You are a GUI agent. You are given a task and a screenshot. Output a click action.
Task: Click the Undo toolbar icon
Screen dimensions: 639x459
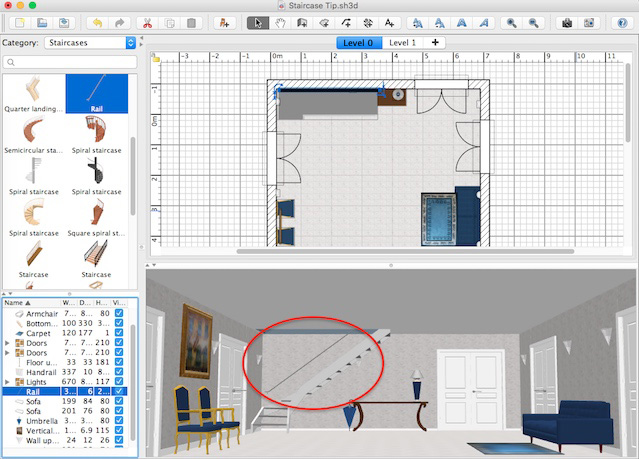pyautogui.click(x=96, y=22)
